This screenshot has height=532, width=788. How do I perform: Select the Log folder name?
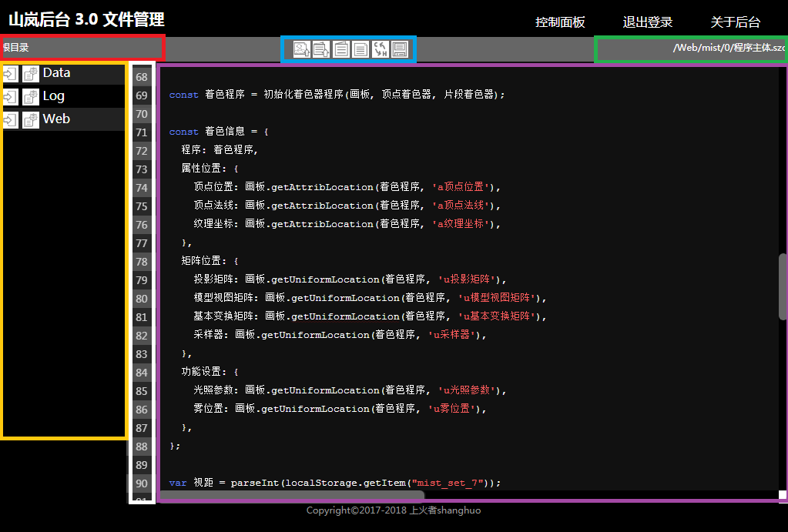pyautogui.click(x=54, y=96)
